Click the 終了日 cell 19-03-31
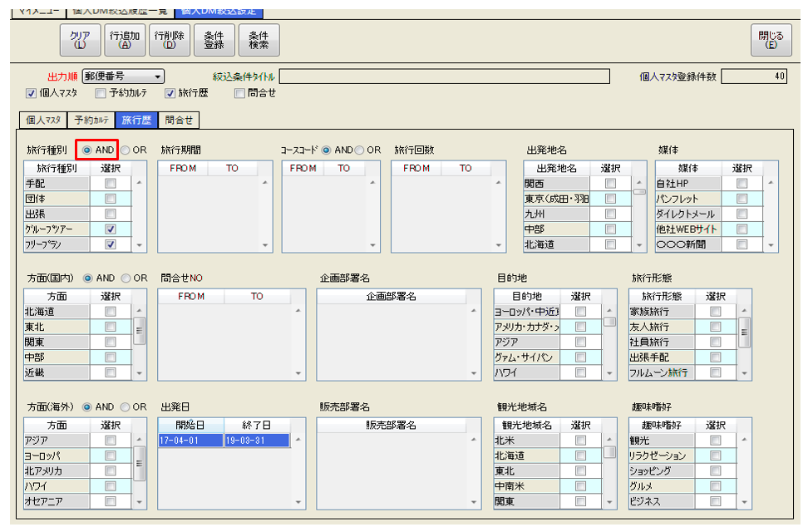This screenshot has height=532, width=808. (257, 441)
